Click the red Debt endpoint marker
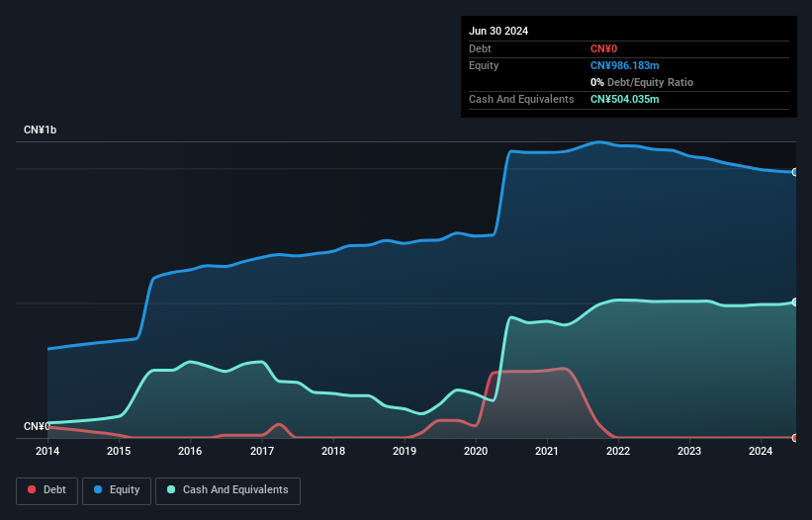 point(795,438)
